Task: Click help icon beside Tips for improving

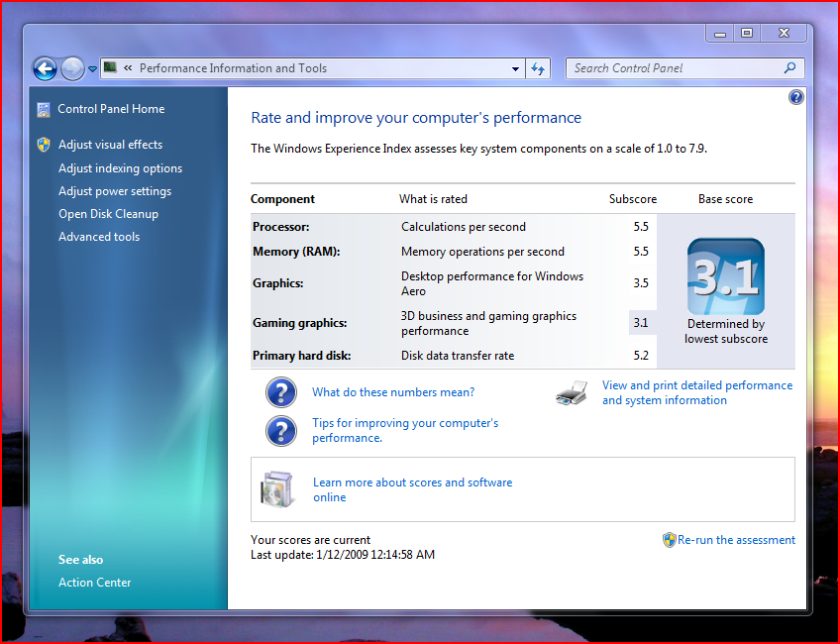Action: (x=281, y=431)
